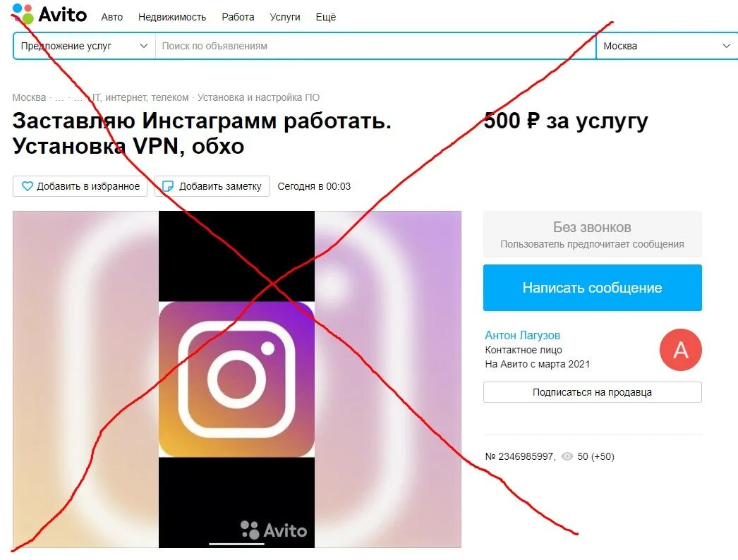Open the Антон Лагузов seller profile link
Image resolution: width=738 pixels, height=560 pixels.
point(522,336)
